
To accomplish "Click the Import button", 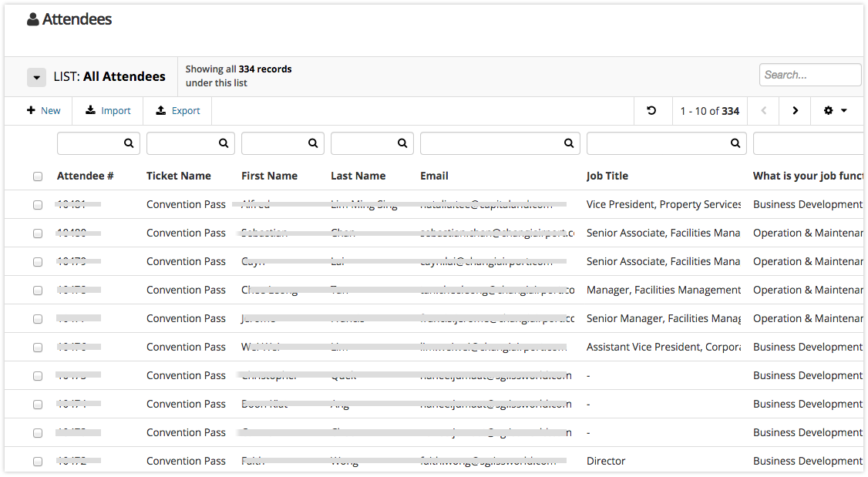I will coord(108,111).
